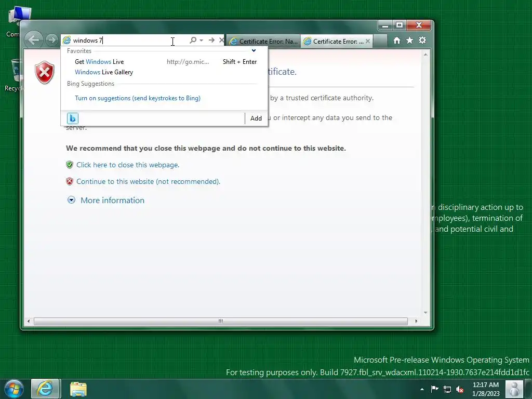Viewport: 532px width, 399px height.
Task: Open a new blank tab
Action: click(380, 41)
